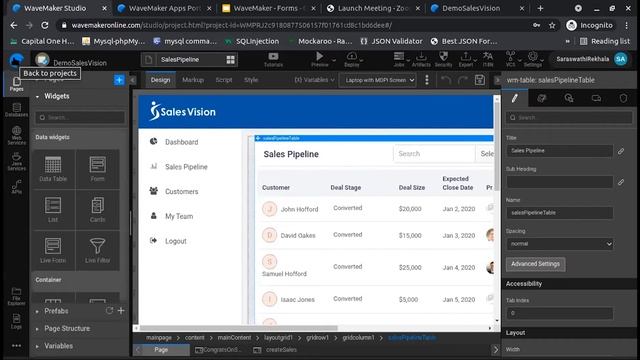This screenshot has width=640, height=360.
Task: Open the i18n language toolbar item
Action: [488, 60]
